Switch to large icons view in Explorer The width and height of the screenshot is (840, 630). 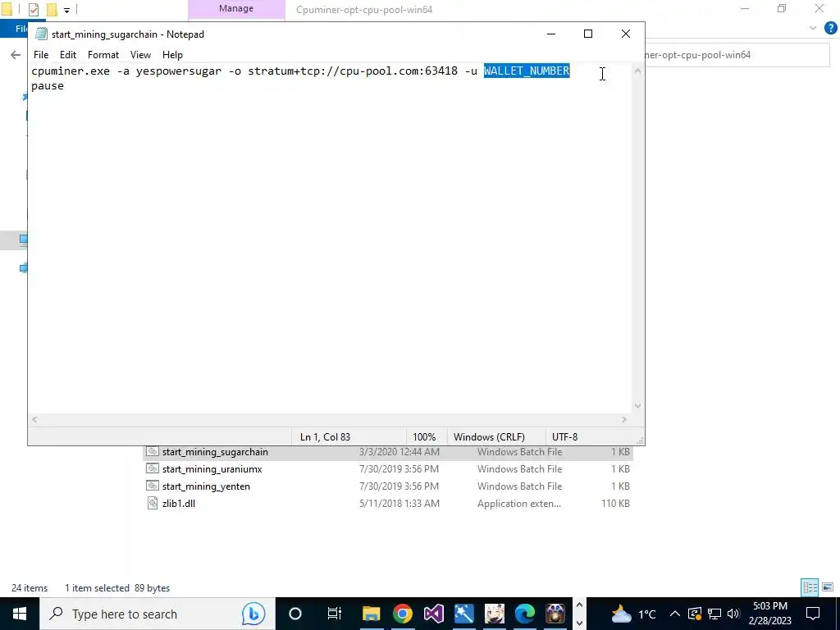(828, 587)
